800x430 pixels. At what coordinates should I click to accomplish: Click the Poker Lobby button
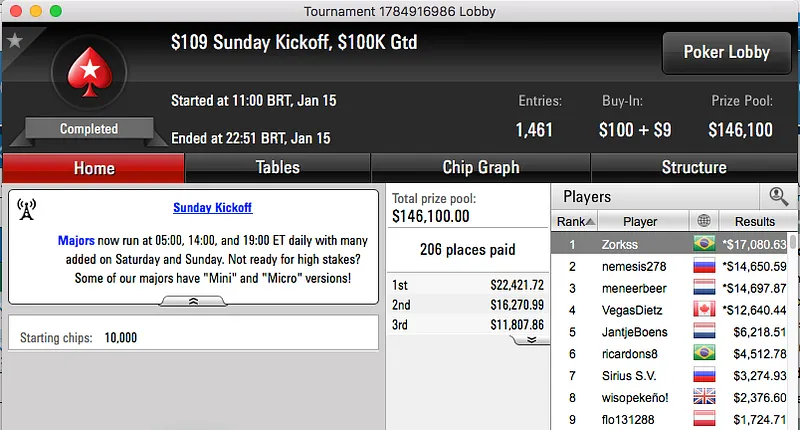pos(726,52)
